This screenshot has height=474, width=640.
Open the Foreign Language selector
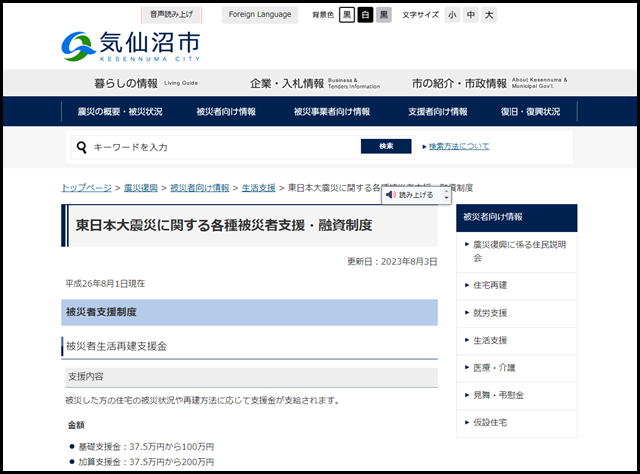pos(259,15)
